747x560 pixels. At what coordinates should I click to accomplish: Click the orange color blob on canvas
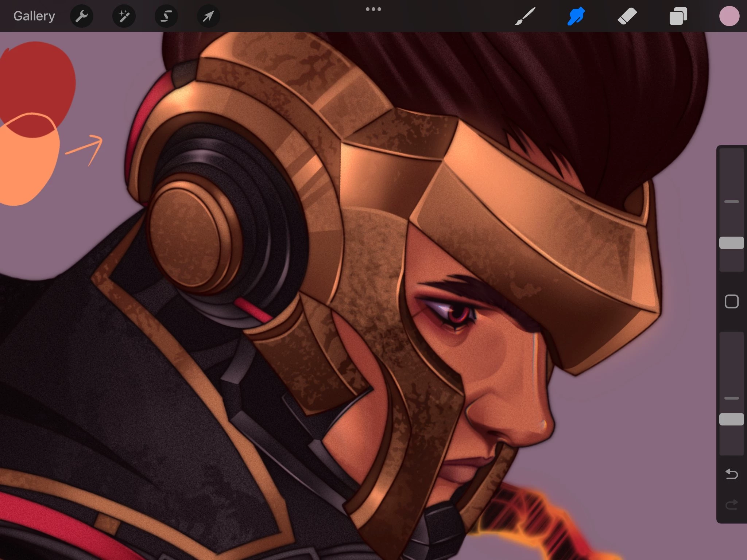(26, 168)
